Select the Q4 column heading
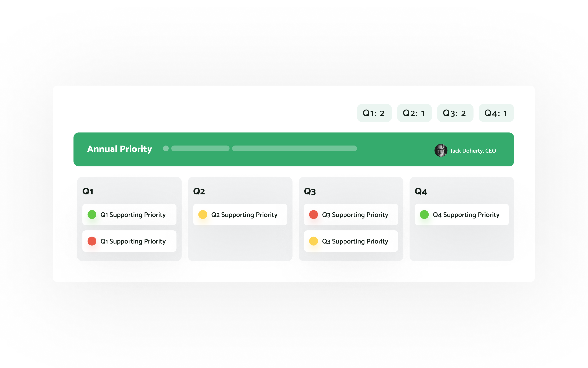 tap(421, 191)
